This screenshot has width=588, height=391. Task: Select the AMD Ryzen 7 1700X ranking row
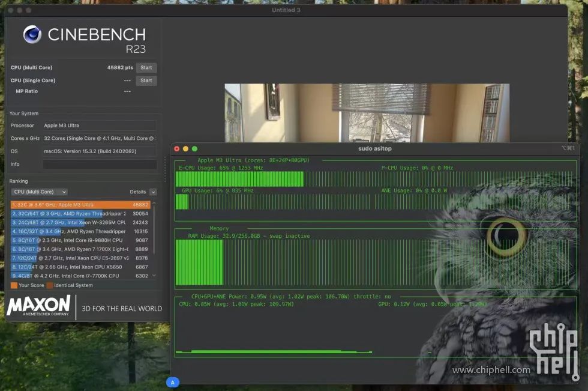80,249
